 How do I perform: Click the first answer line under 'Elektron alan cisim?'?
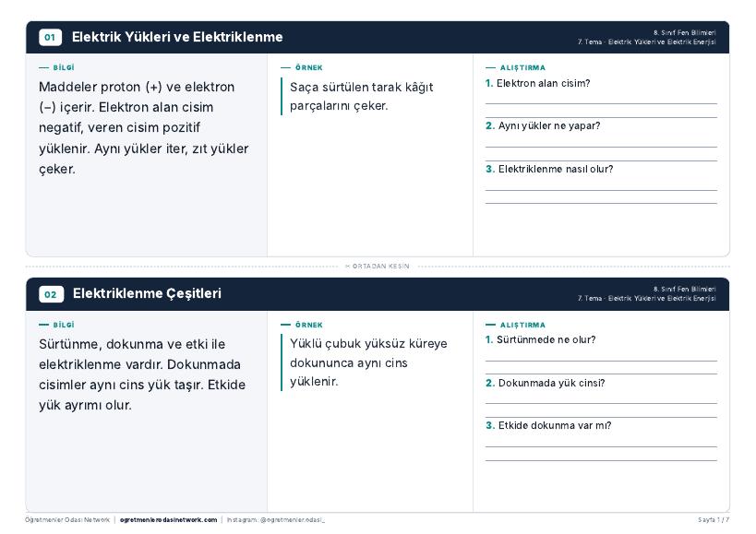pos(601,103)
